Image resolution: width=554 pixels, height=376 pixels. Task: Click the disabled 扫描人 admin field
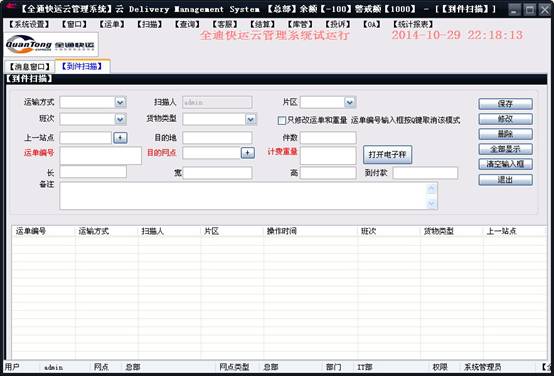click(x=217, y=102)
